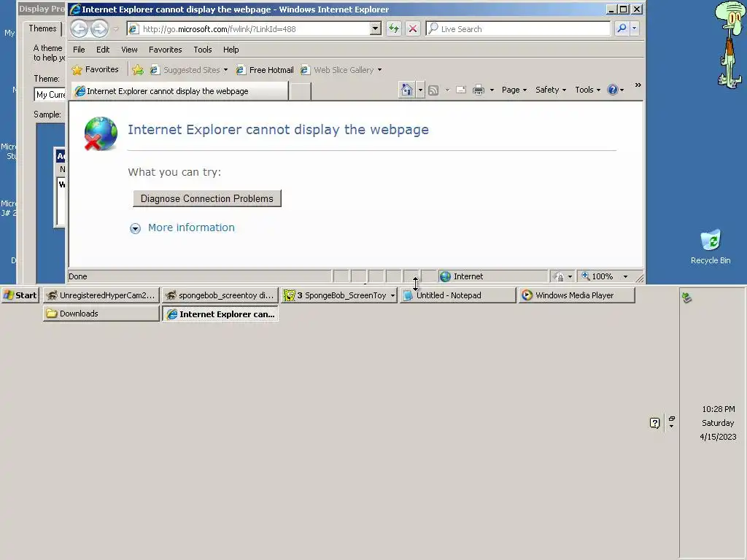Click the error globe icon on page
This screenshot has height=560, width=747.
point(101,134)
